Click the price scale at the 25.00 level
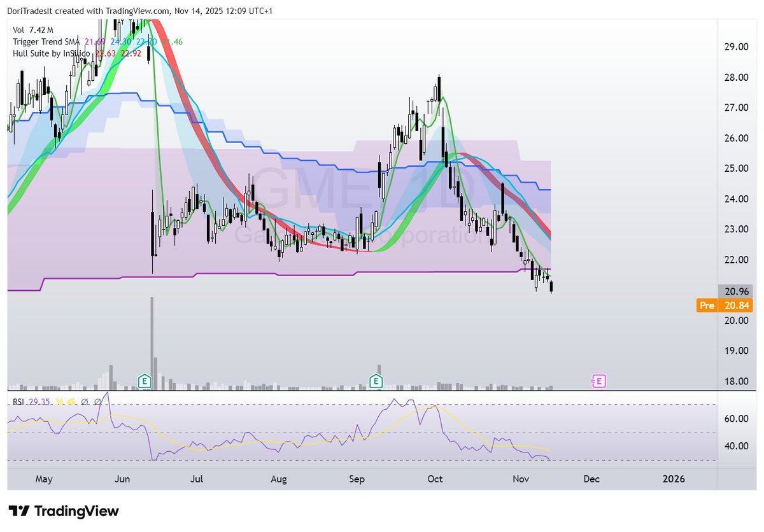 coord(737,168)
